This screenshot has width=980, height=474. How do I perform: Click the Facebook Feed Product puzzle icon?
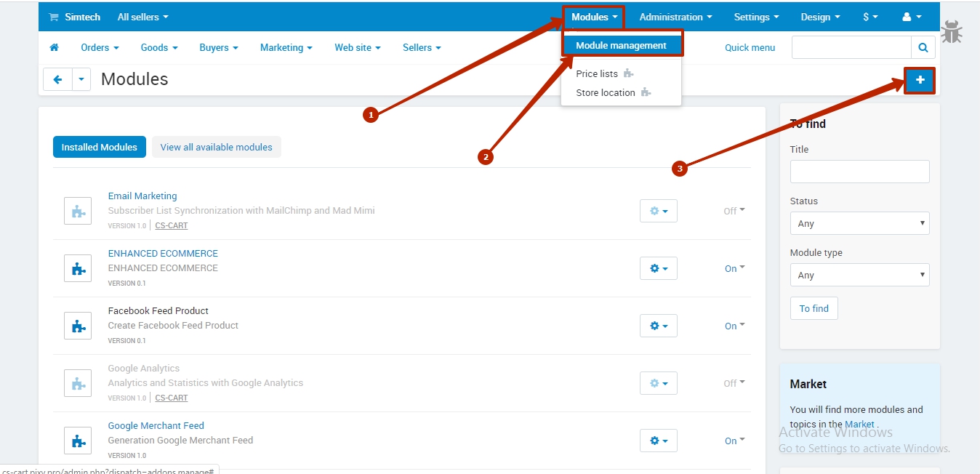point(78,326)
